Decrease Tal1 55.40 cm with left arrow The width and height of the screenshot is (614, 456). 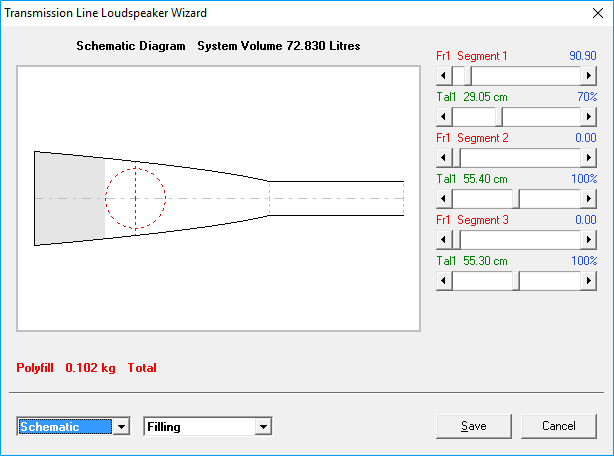pos(444,199)
